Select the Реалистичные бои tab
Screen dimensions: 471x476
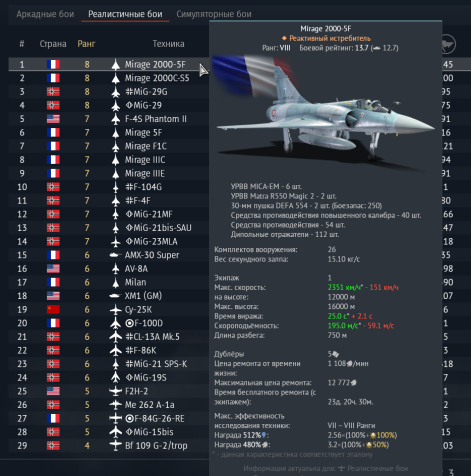125,14
